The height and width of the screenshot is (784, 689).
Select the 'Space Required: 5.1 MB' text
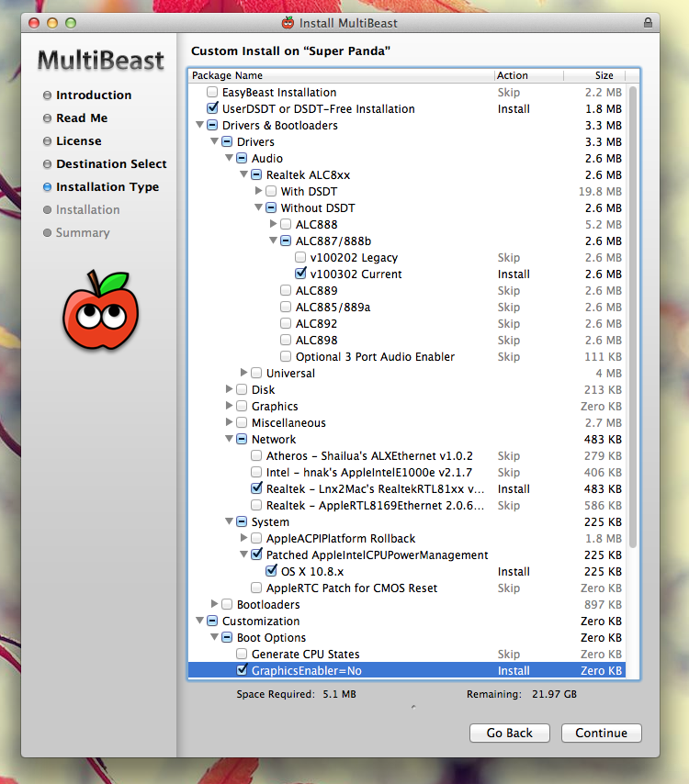296,694
